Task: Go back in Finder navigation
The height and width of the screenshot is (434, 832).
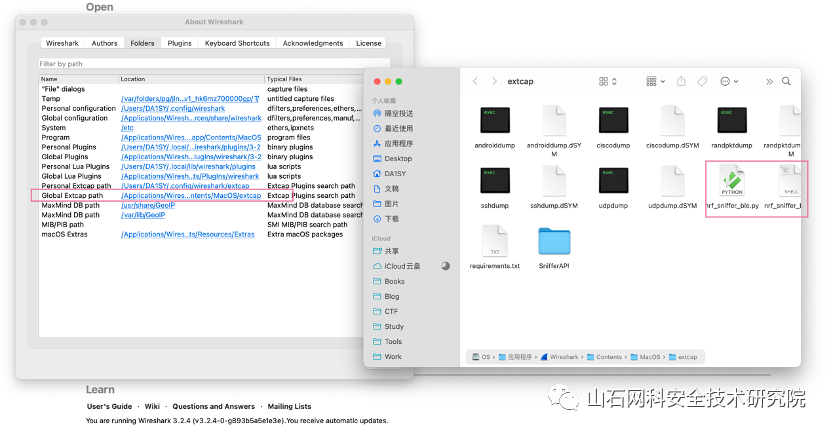Action: click(x=475, y=81)
